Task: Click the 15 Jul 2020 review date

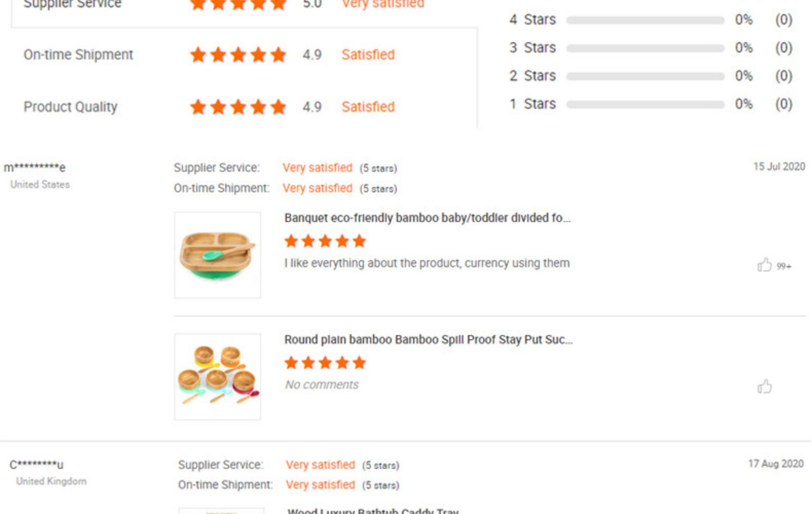Action: (779, 167)
